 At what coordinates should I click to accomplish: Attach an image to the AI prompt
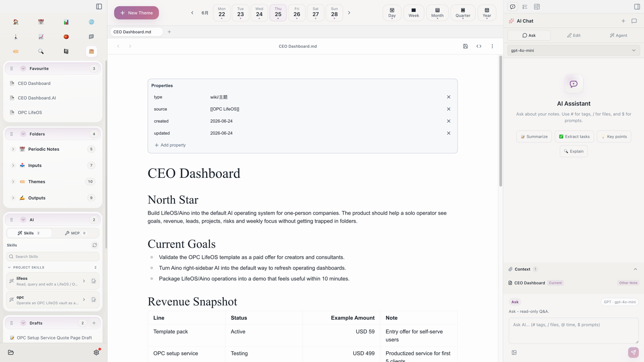coord(514,353)
